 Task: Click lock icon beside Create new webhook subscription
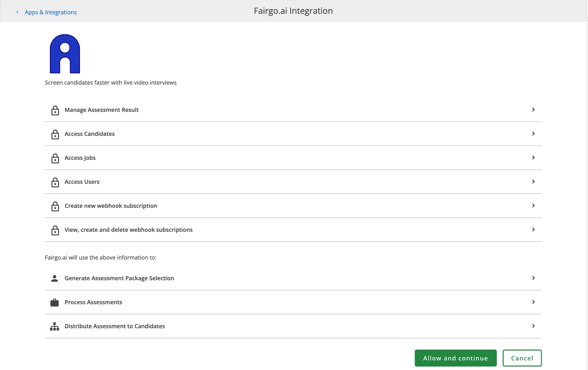pyautogui.click(x=55, y=206)
